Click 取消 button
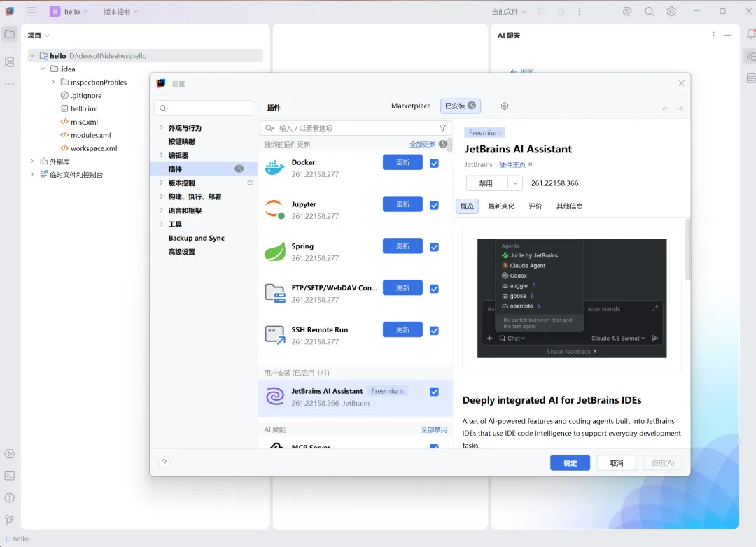756x547 pixels. click(616, 463)
